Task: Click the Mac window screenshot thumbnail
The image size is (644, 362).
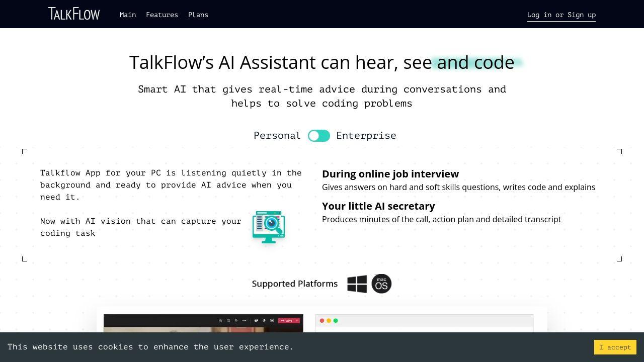Action: tap(424, 323)
